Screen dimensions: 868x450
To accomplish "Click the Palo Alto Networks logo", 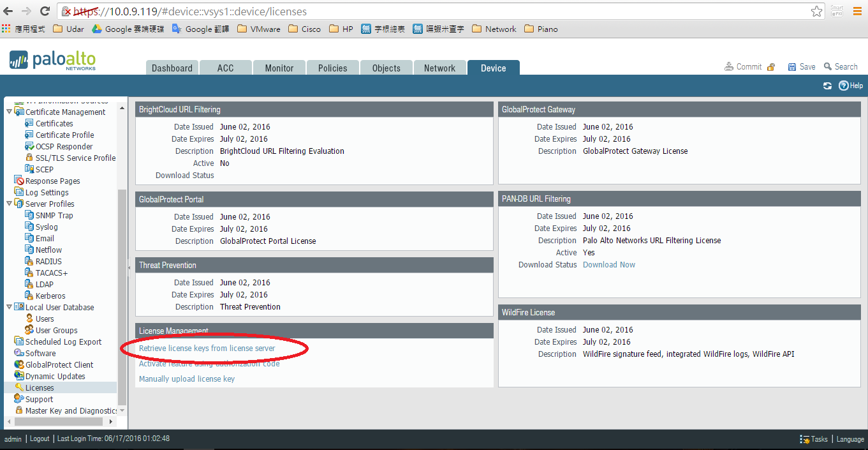I will click(x=53, y=61).
